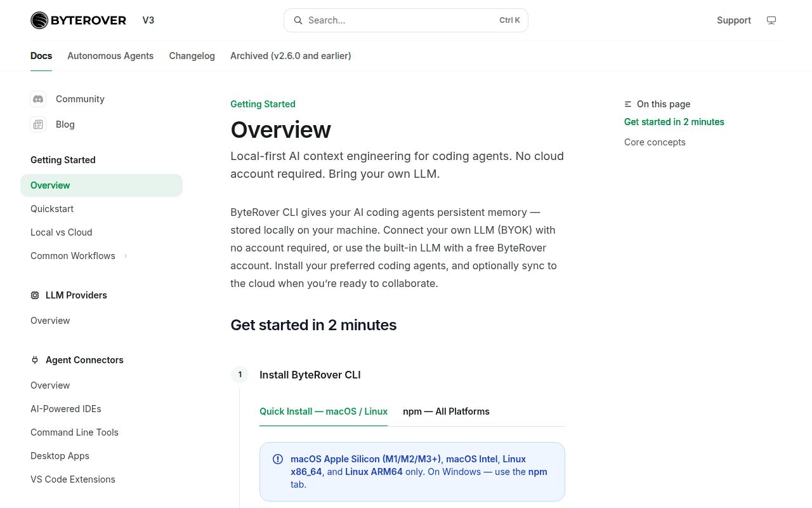Open the VS Code Extensions page

pos(73,479)
